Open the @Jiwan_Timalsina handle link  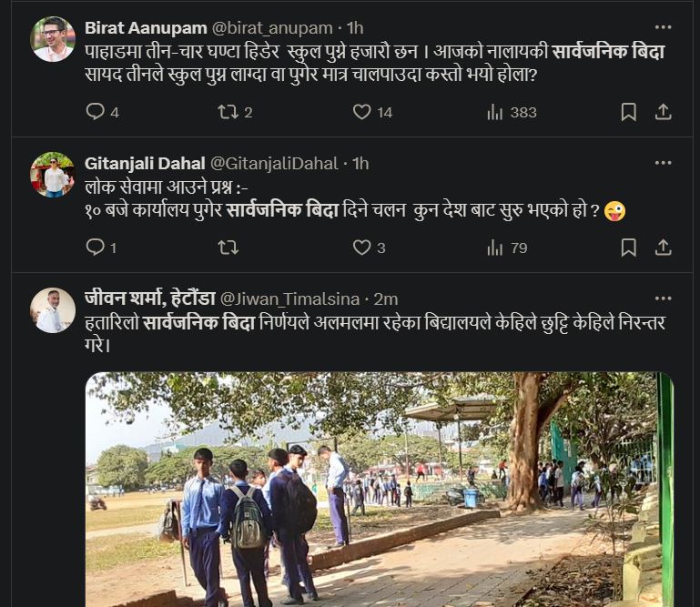[294, 298]
